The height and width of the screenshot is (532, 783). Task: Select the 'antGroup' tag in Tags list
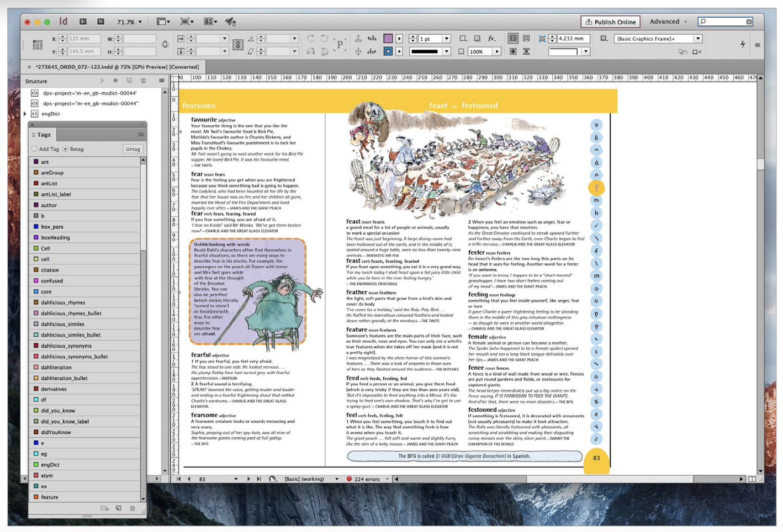(85, 173)
